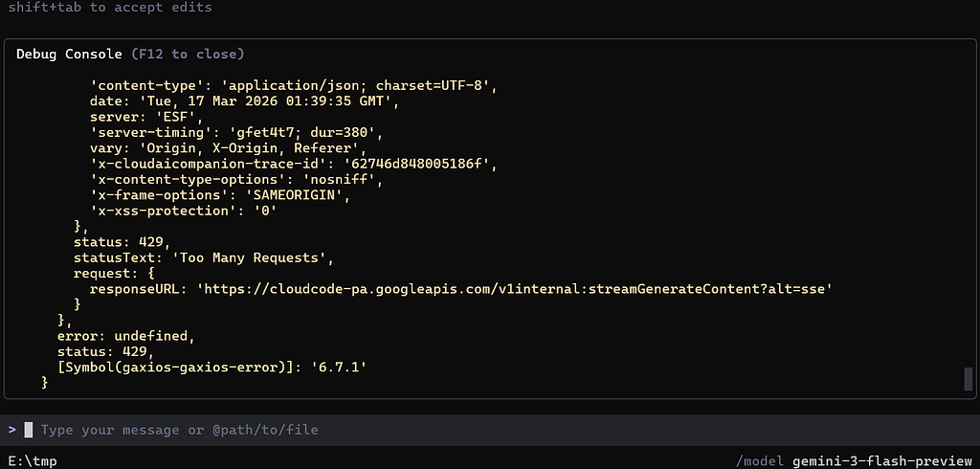
Task: Click the x-xss-protection '0' line
Action: [x=183, y=211]
